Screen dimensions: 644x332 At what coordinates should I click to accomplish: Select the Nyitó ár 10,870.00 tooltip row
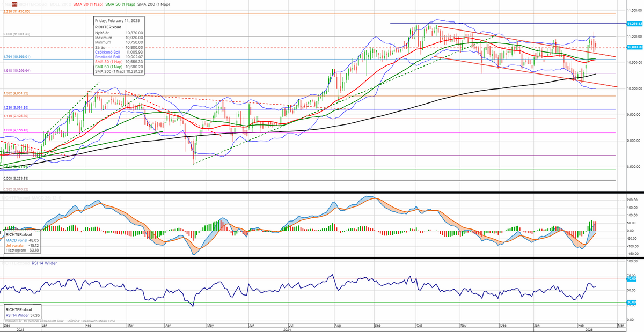[119, 33]
